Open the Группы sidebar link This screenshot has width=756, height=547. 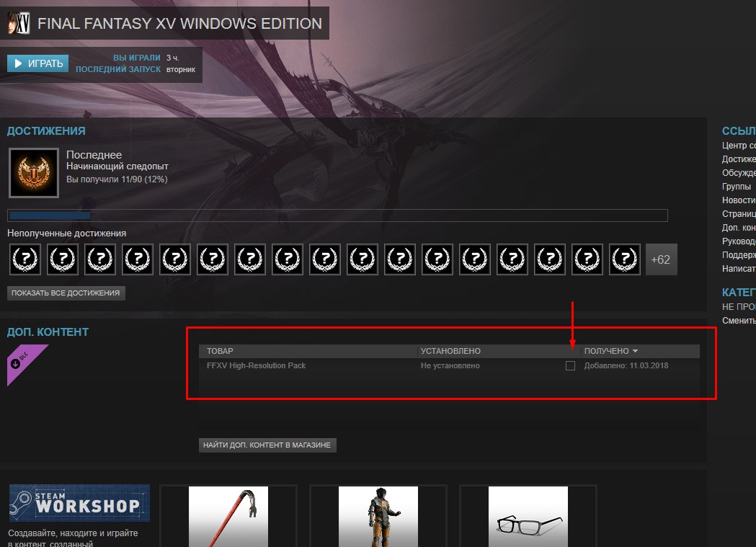pos(737,187)
